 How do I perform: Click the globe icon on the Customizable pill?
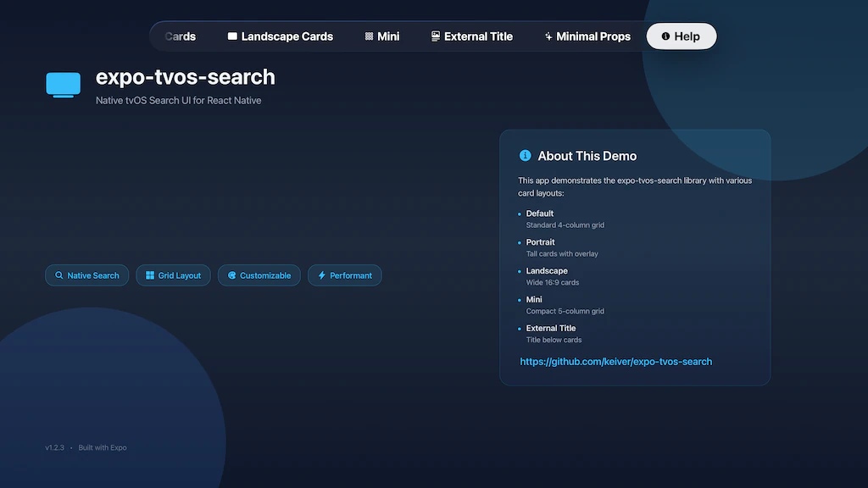point(231,274)
